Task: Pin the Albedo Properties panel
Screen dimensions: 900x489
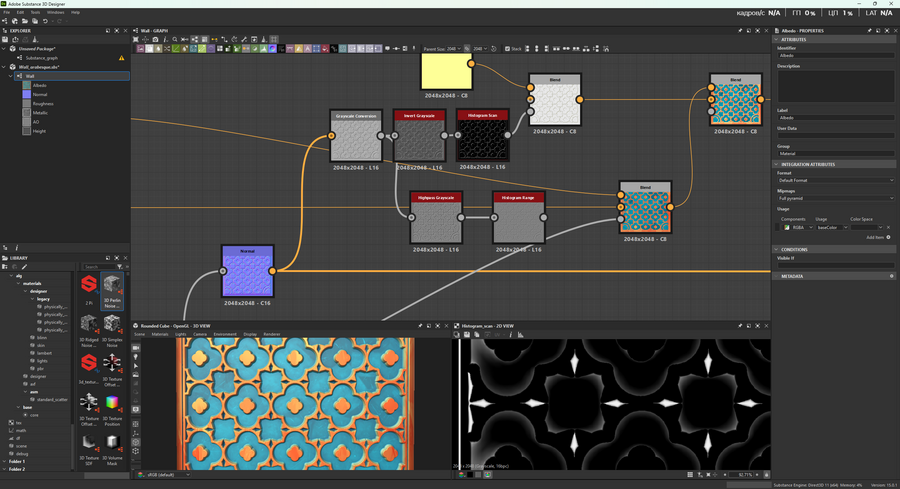Action: point(871,31)
